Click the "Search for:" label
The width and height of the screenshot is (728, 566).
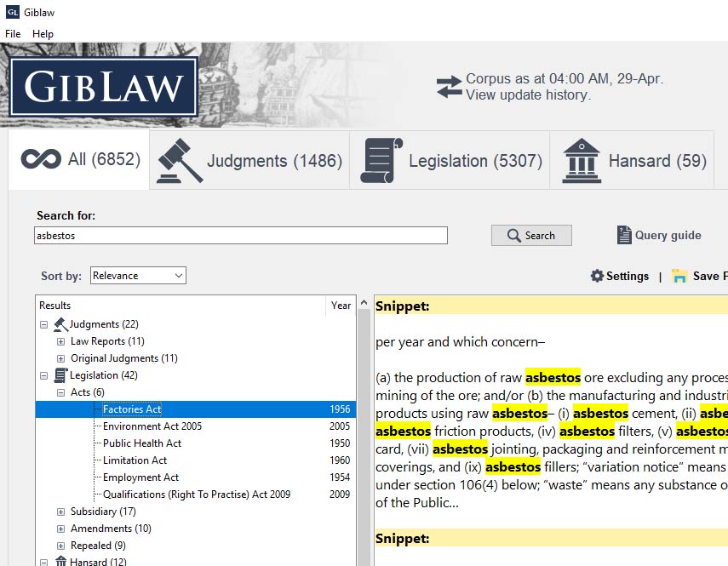coord(66,215)
